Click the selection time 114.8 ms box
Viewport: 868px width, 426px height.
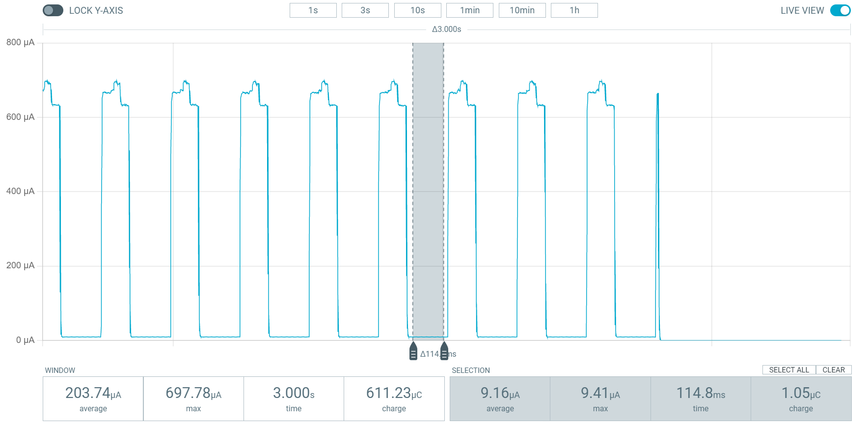point(701,398)
